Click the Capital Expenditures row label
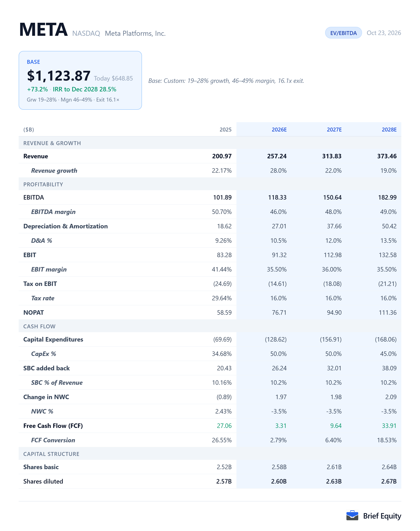The image size is (420, 531). [x=53, y=339]
